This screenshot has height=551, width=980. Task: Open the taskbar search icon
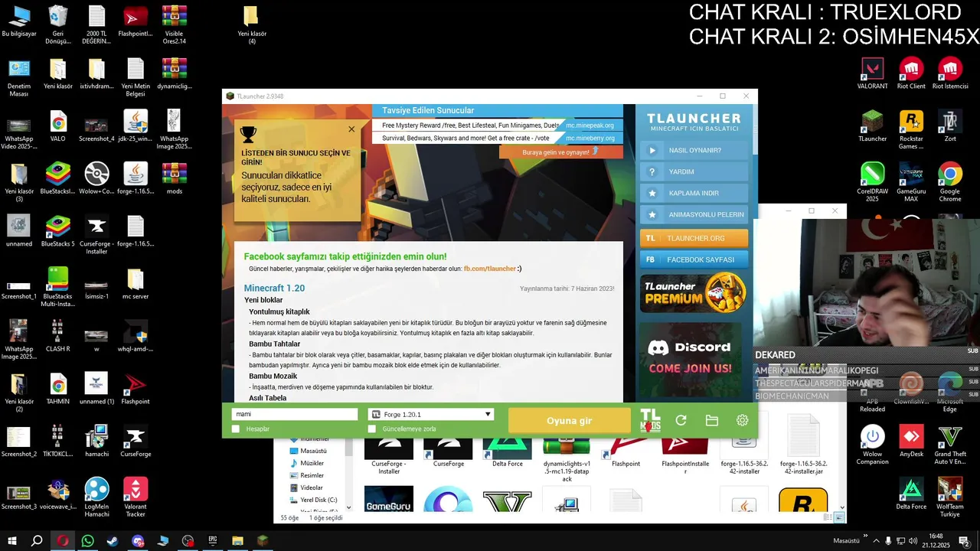click(x=37, y=541)
